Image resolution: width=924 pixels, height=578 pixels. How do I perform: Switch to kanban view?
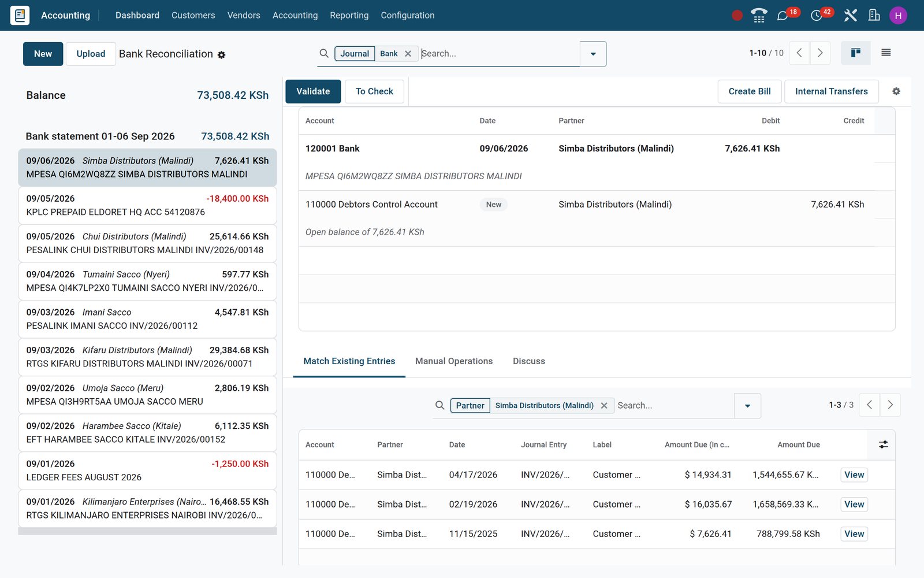coord(856,53)
